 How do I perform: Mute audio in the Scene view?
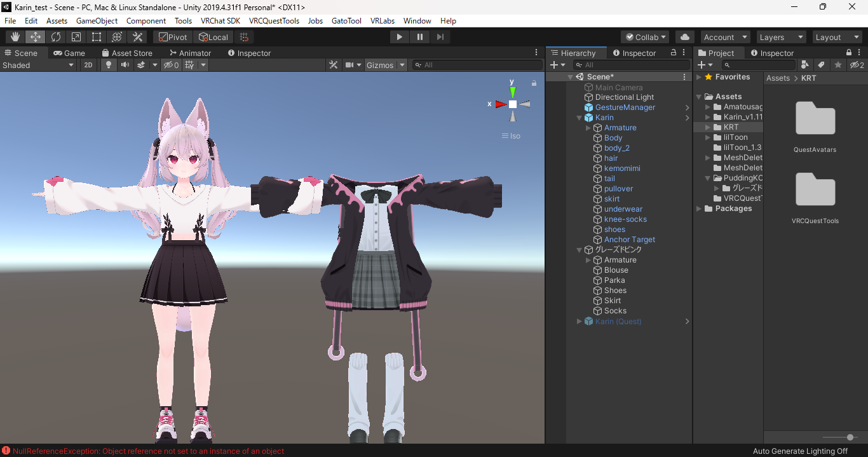pos(125,65)
